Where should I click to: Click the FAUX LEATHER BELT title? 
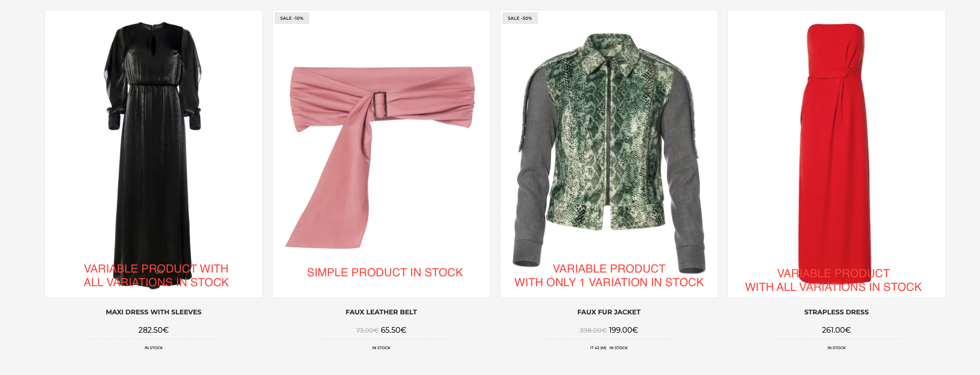381,312
